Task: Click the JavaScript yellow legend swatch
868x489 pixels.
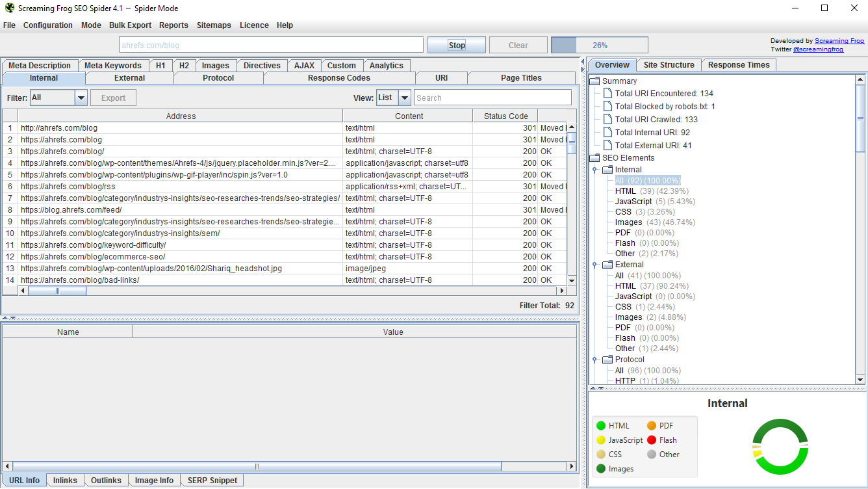Action: [600, 440]
